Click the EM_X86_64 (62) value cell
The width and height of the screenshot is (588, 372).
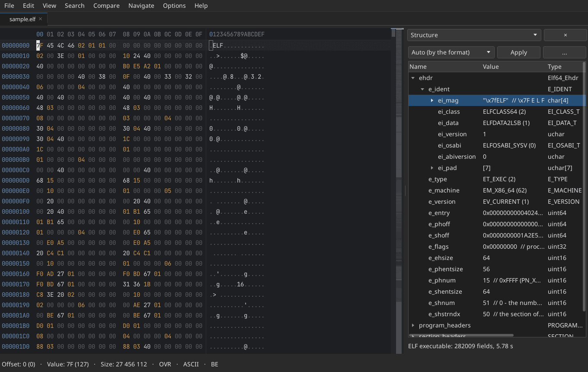click(x=505, y=190)
